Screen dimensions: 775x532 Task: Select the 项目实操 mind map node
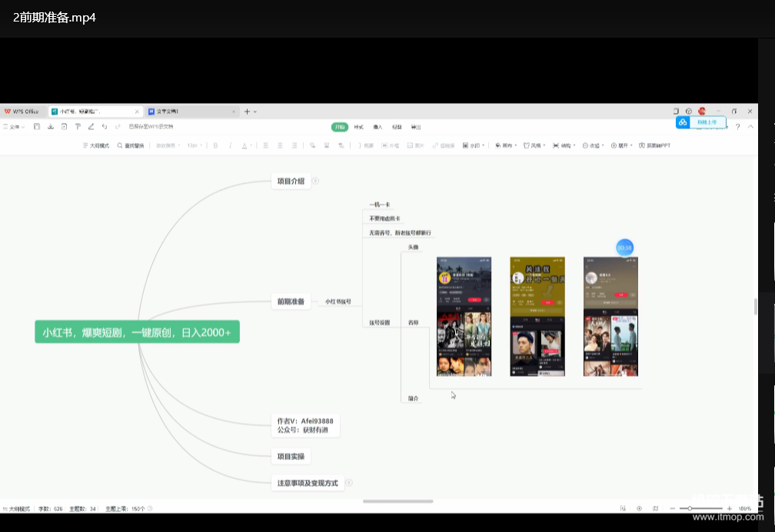[x=291, y=457]
